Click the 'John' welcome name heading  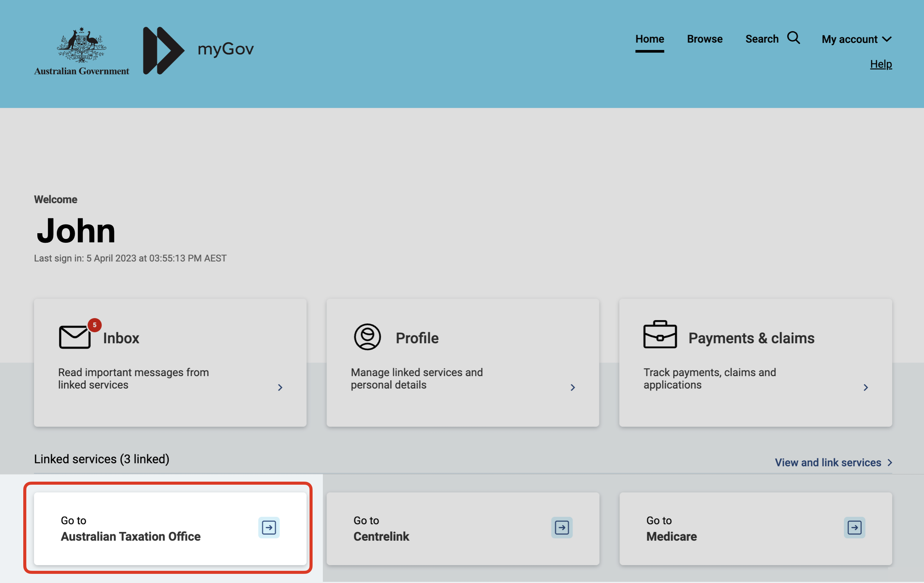coord(76,231)
